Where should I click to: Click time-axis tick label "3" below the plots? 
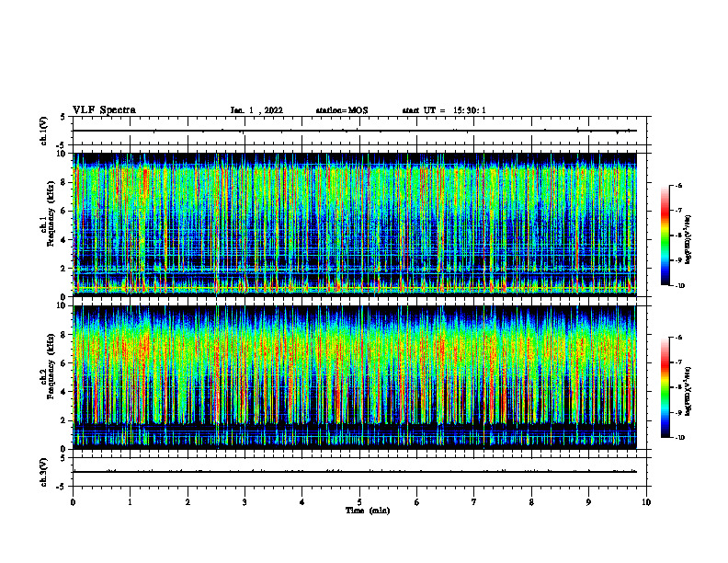245,502
